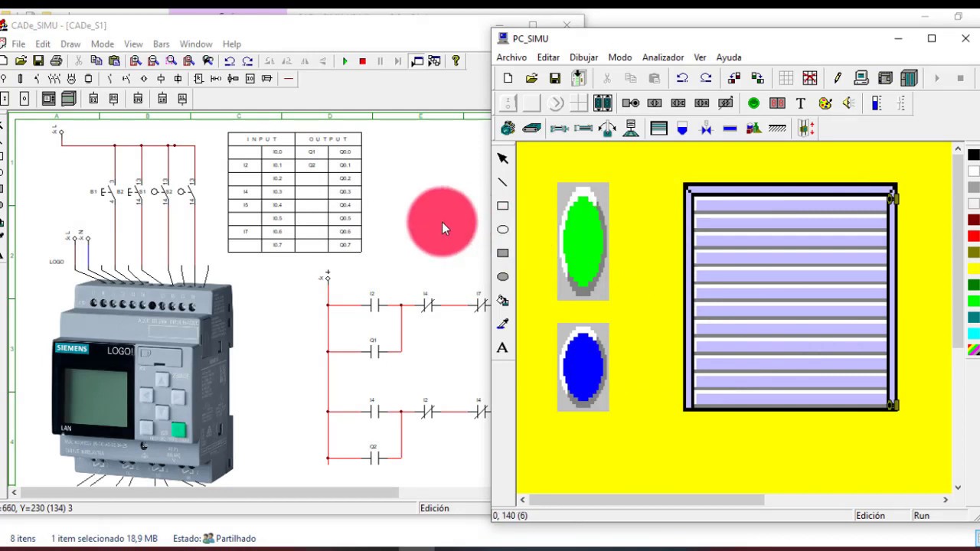Screen dimensions: 980x551
Task: Click the printer icon in CADe_SIMU toolbar
Action: point(56,61)
